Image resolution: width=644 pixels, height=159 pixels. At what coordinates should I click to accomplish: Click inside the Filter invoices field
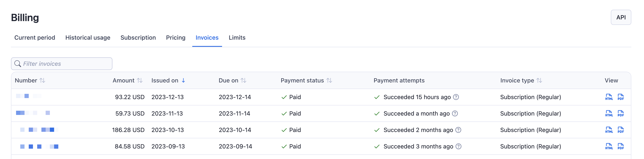[x=61, y=64]
